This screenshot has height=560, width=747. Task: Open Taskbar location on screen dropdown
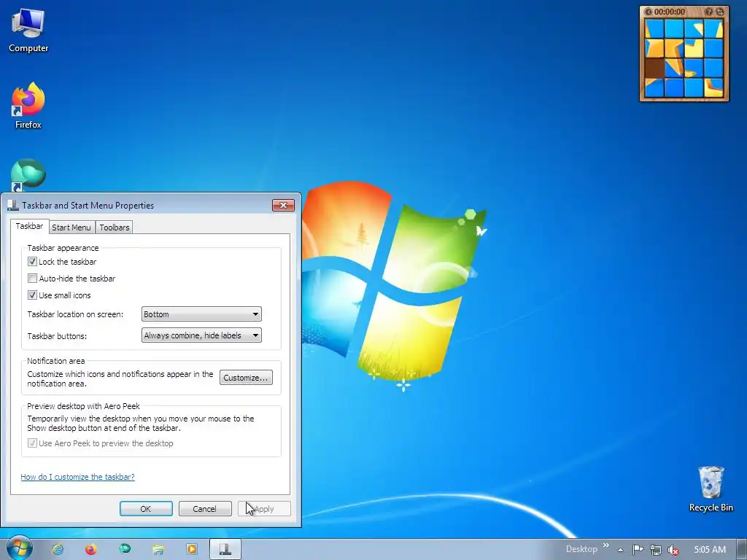pos(201,314)
